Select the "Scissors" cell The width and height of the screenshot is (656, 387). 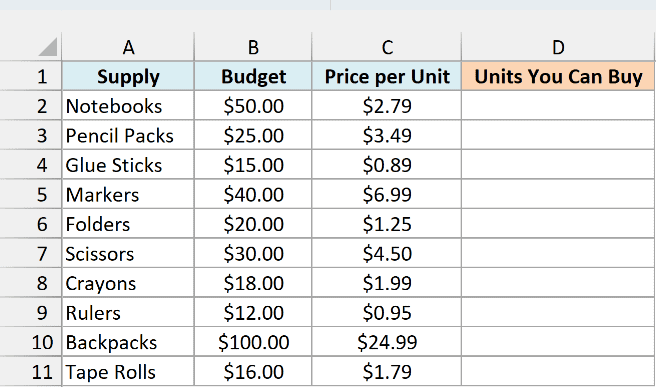click(x=128, y=253)
